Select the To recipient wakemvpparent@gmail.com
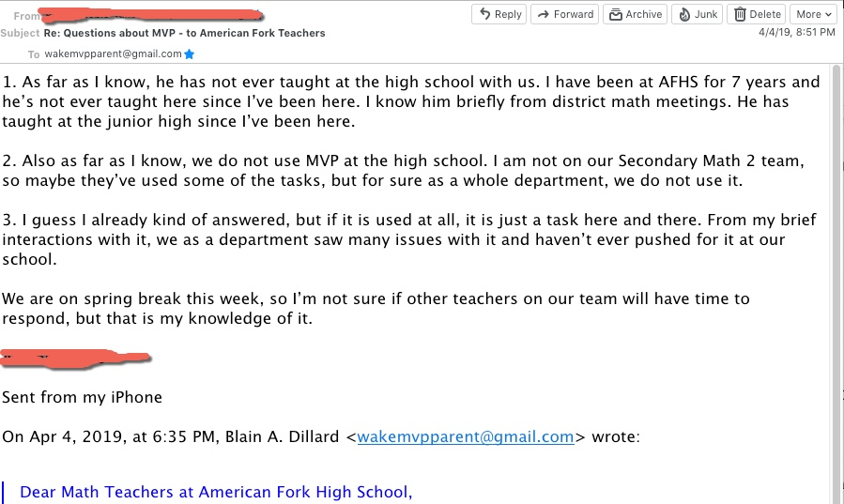Viewport: 844px width, 504px height. click(x=113, y=53)
